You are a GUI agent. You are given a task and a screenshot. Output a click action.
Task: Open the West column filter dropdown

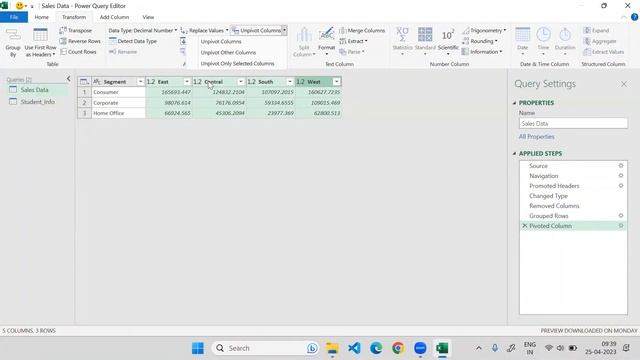(x=336, y=82)
